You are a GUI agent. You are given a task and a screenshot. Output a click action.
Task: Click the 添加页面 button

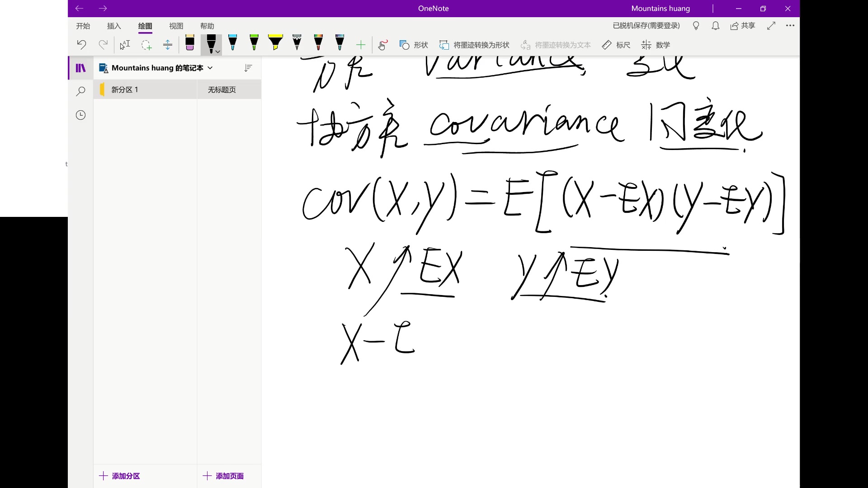[x=223, y=476]
